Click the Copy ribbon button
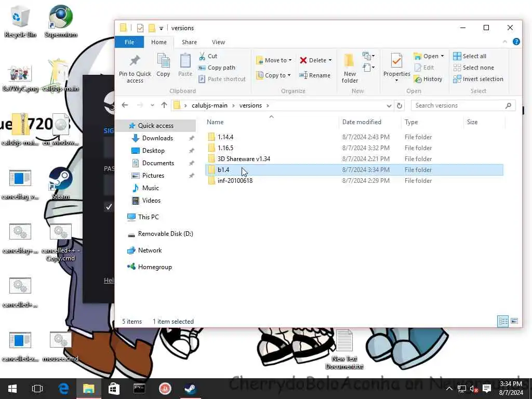 [x=163, y=65]
